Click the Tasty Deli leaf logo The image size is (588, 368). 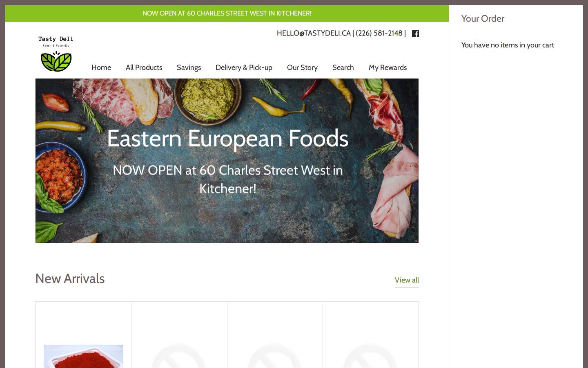(x=56, y=54)
